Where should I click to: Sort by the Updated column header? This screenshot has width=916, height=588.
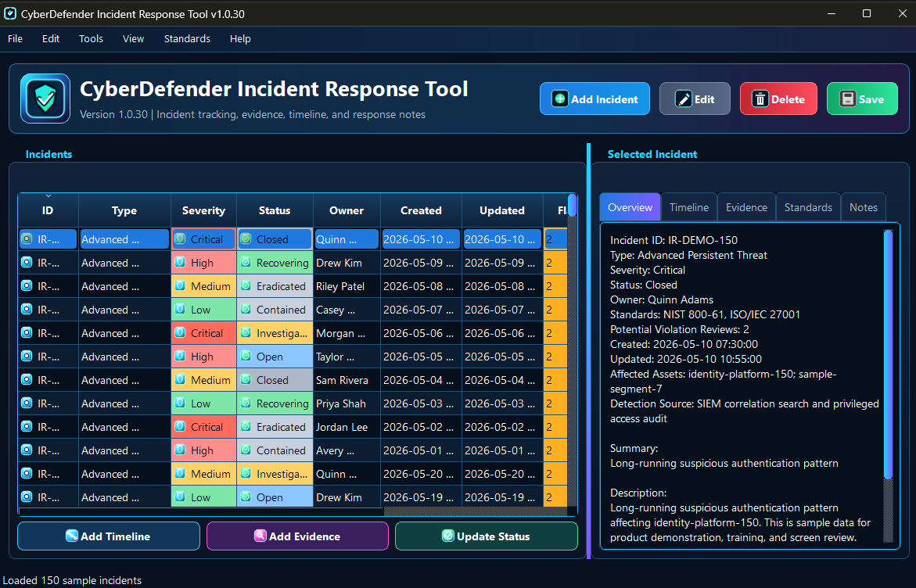click(x=502, y=210)
